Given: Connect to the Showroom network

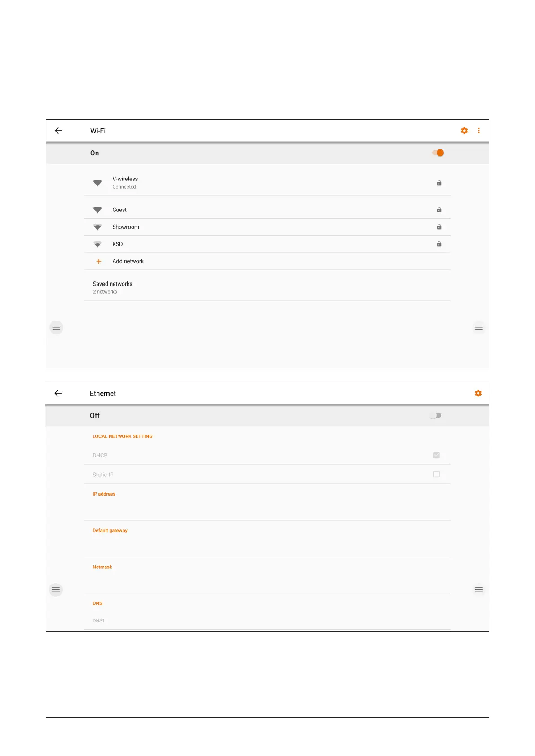Looking at the screenshot, I should (x=267, y=227).
